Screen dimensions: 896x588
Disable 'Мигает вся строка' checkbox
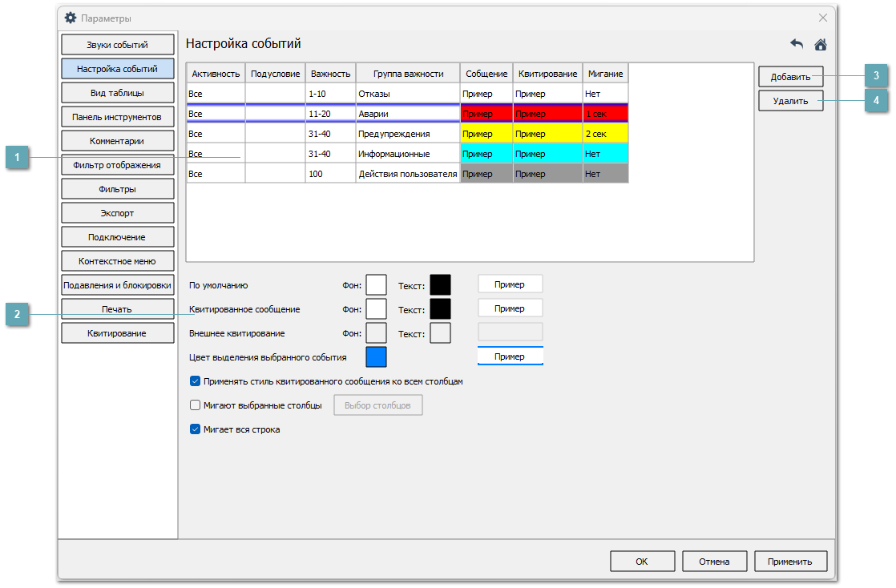pyautogui.click(x=195, y=429)
